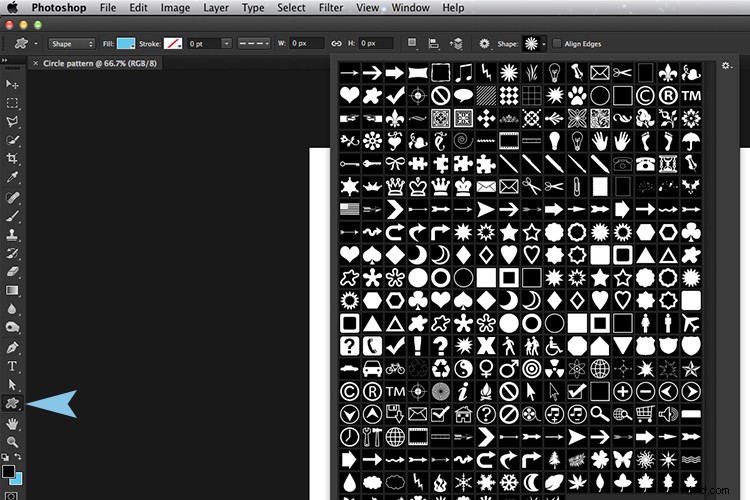The image size is (750, 500).
Task: Select the Type tool
Action: pos(13,366)
